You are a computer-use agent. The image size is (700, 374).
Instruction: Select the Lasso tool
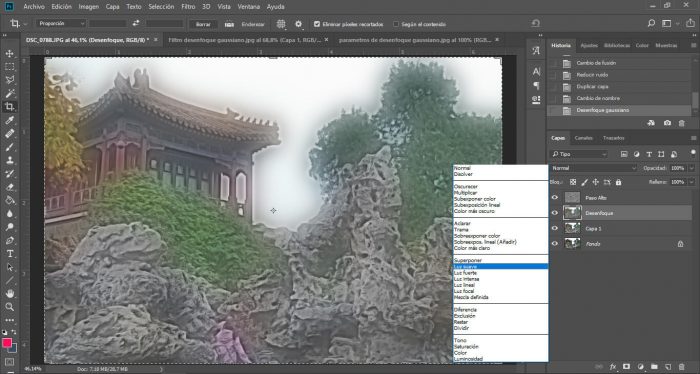(x=9, y=80)
